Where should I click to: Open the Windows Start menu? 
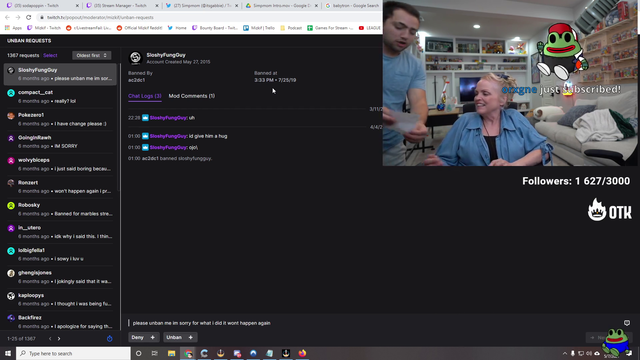click(8, 353)
